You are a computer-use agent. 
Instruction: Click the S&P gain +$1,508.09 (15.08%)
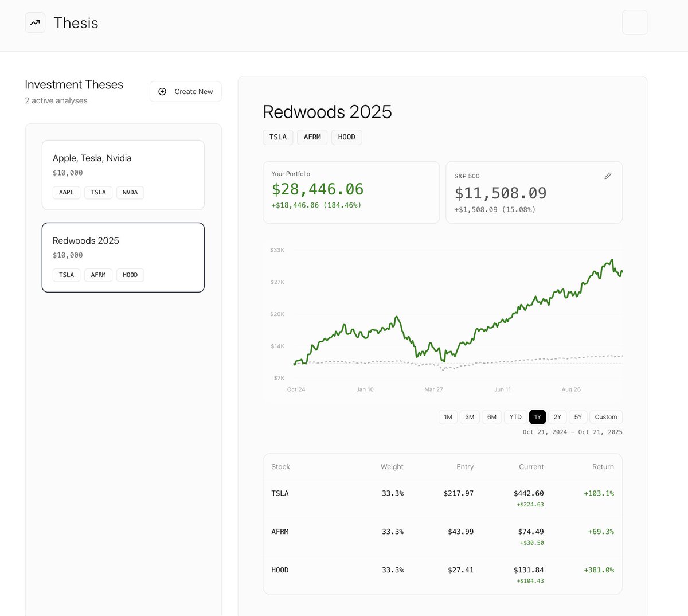coord(495,210)
